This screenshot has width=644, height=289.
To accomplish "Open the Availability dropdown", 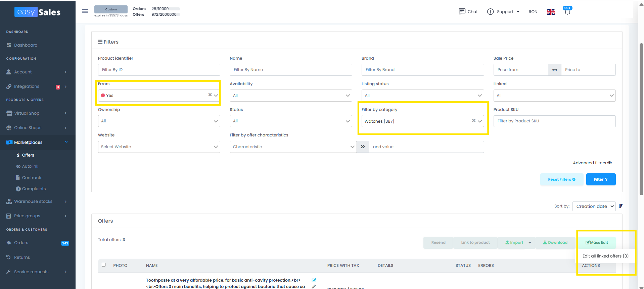I will (291, 96).
